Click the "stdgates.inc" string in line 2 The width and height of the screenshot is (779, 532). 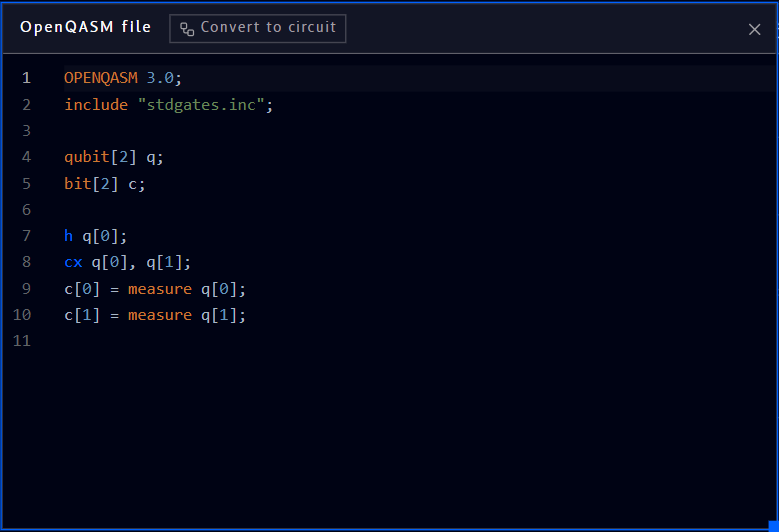201,105
